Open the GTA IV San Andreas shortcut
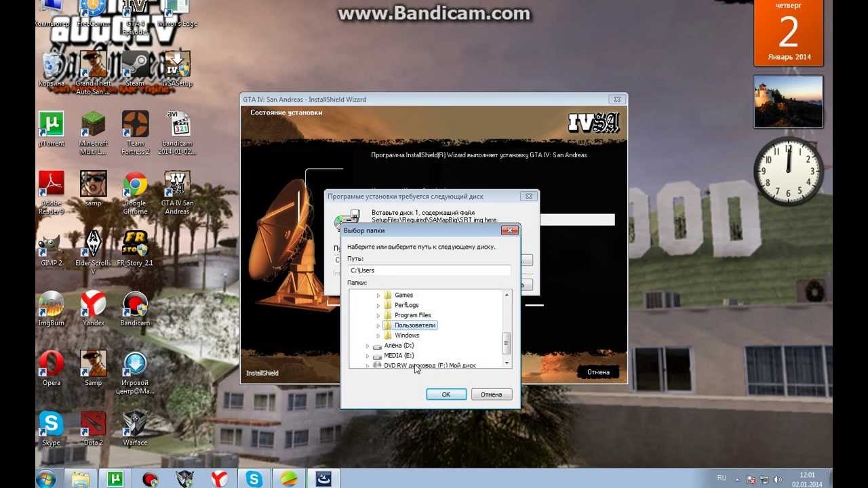This screenshot has width=868, height=488. 177,192
